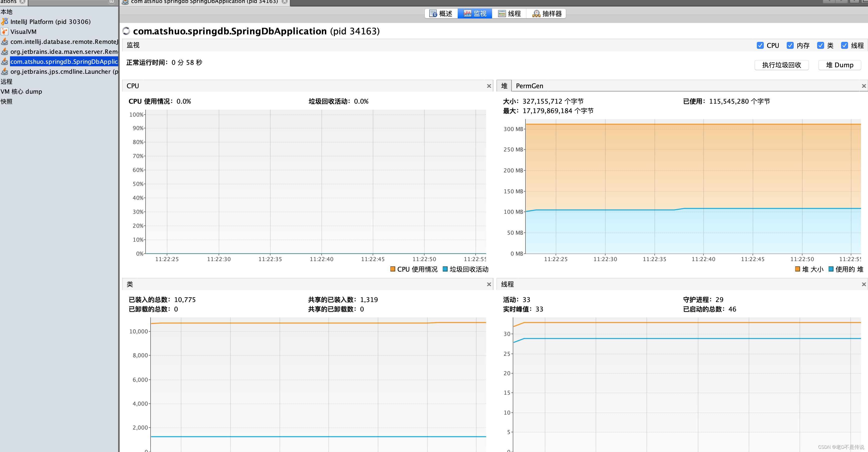Image resolution: width=868 pixels, height=452 pixels.
Task: Click the heap used value '115,545,280 个字节'
Action: (740, 101)
